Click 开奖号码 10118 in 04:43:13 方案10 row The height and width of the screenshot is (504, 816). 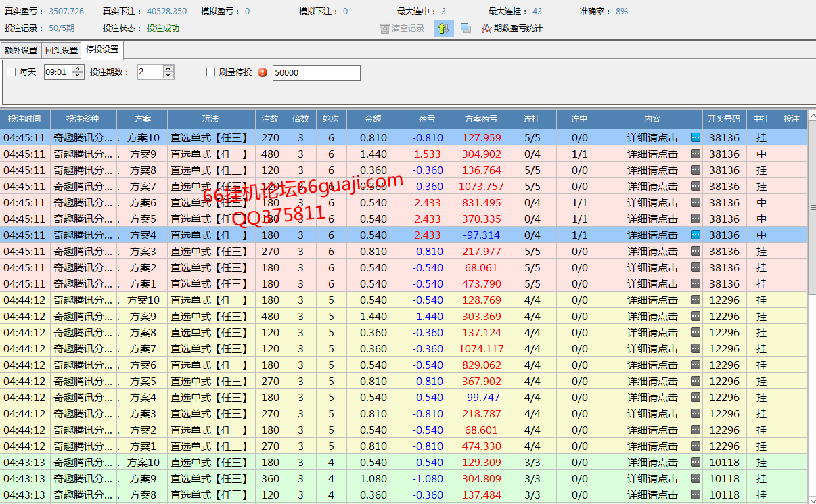point(724,462)
